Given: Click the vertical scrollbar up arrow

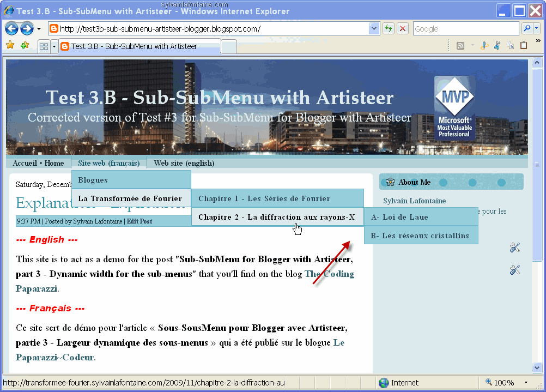Looking at the screenshot, I should (x=537, y=63).
